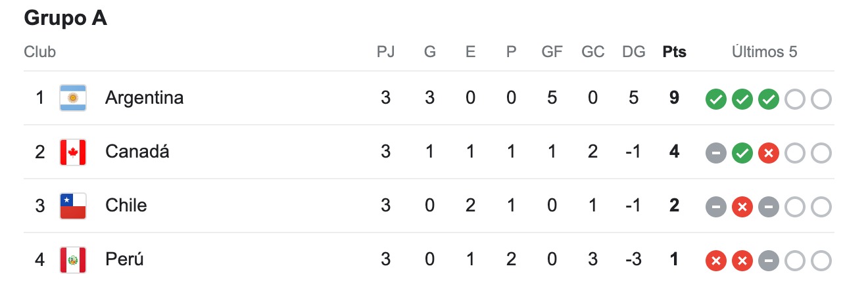Click the Perú flag icon
The width and height of the screenshot is (868, 285).
[73, 260]
